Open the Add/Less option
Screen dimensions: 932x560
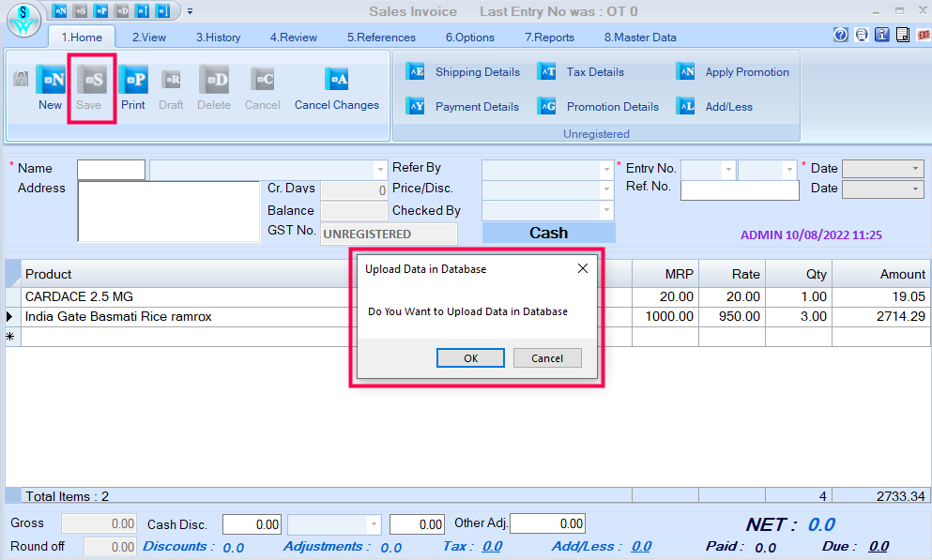[x=686, y=107]
